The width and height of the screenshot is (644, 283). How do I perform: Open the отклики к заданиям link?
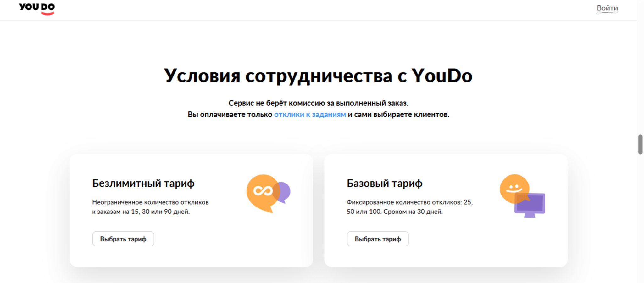click(x=310, y=115)
